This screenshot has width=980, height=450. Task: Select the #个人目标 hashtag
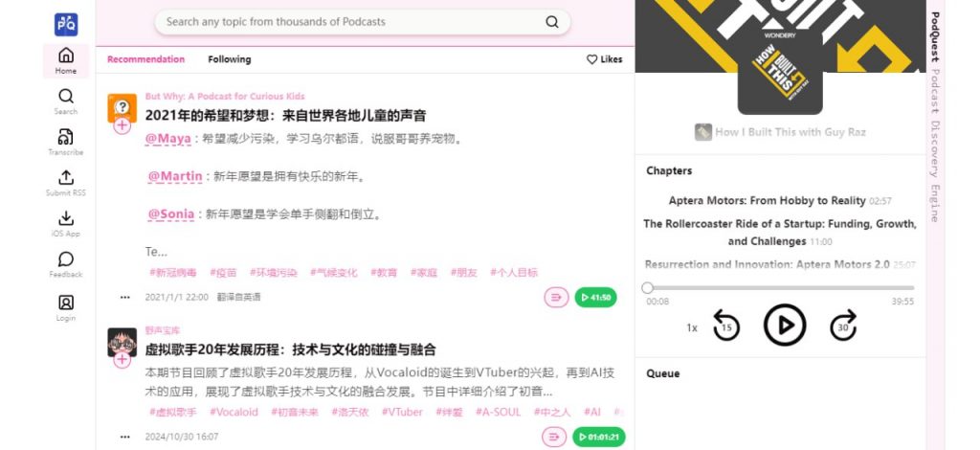click(514, 273)
